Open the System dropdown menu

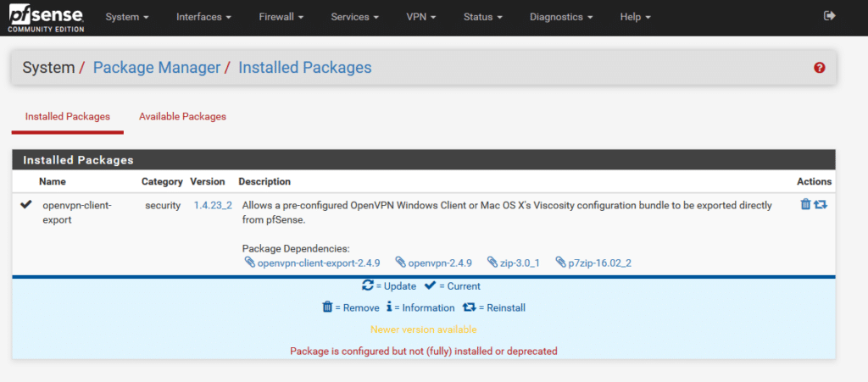pyautogui.click(x=127, y=17)
